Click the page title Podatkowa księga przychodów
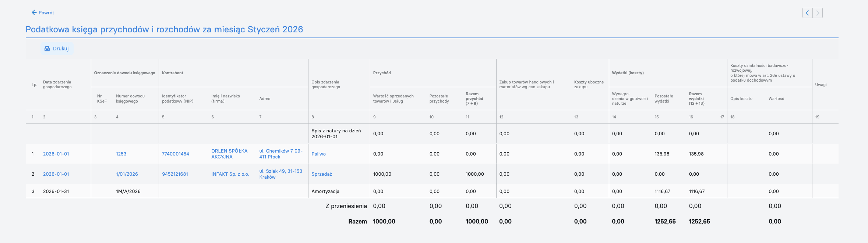The width and height of the screenshot is (868, 243). 164,29
